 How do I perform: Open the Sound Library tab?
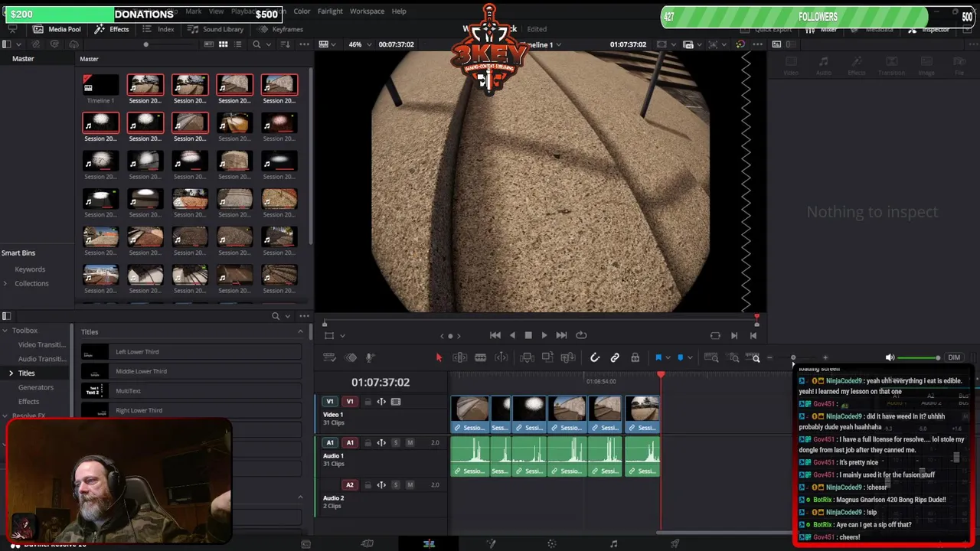(215, 29)
